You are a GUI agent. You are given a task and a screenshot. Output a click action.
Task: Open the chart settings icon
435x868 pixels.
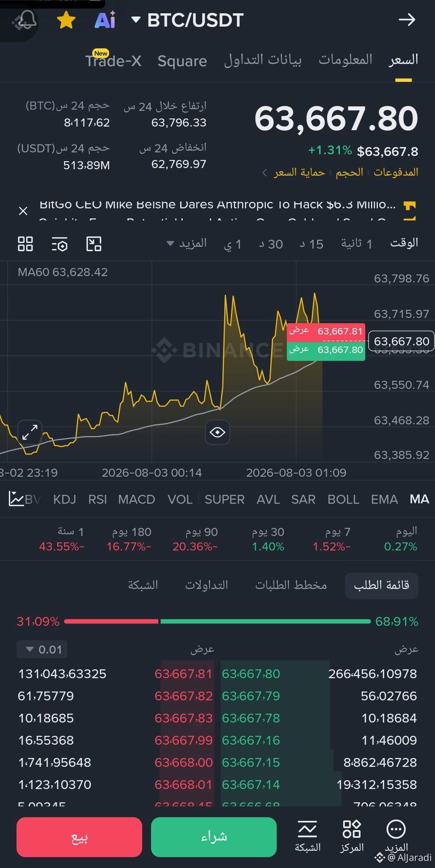click(x=60, y=244)
